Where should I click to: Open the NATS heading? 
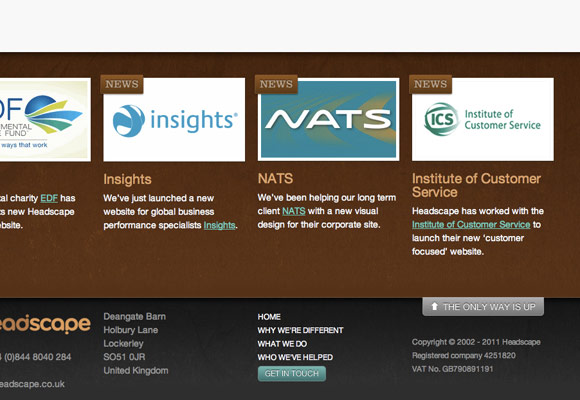(x=275, y=179)
